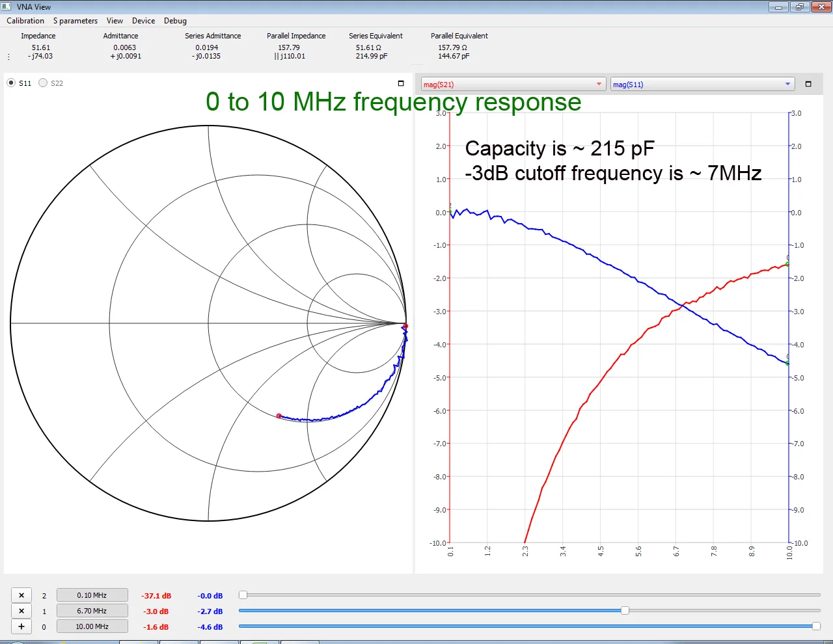Open the S parameters menu

pos(75,21)
